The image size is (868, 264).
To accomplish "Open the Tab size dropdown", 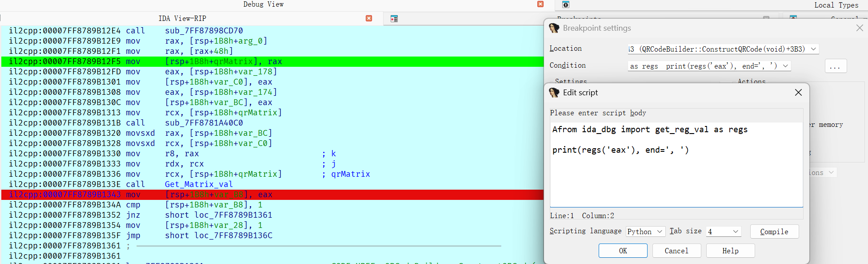I will (724, 232).
